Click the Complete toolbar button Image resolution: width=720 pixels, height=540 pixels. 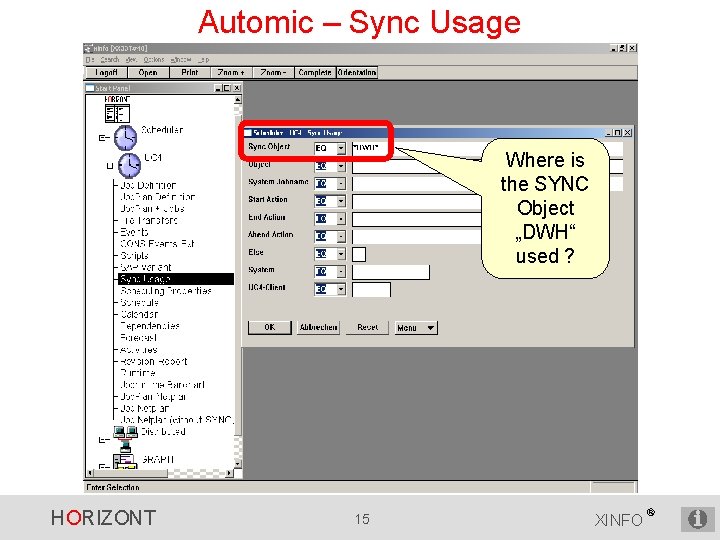[x=315, y=73]
